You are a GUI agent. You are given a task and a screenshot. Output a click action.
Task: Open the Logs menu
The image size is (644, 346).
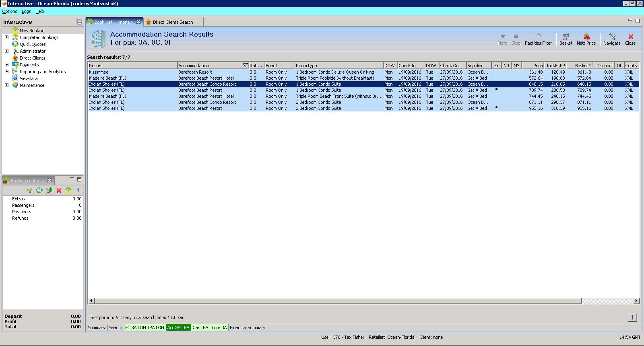pyautogui.click(x=26, y=11)
